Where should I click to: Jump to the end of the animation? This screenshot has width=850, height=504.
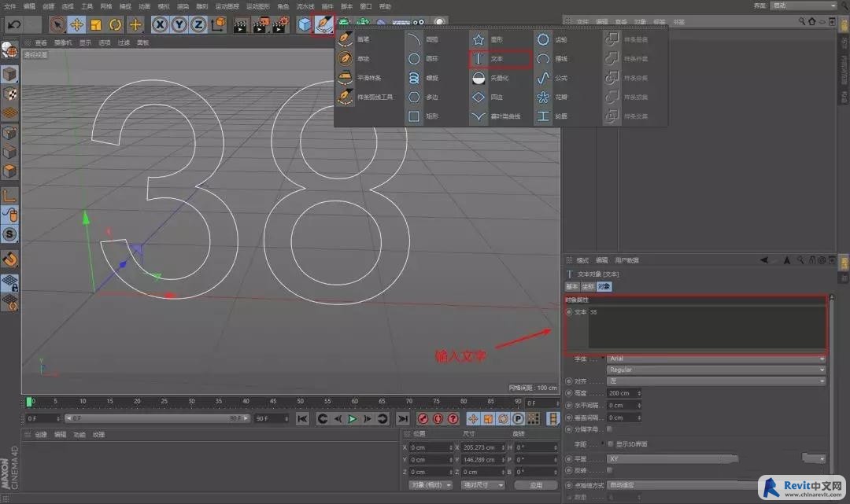(x=402, y=418)
